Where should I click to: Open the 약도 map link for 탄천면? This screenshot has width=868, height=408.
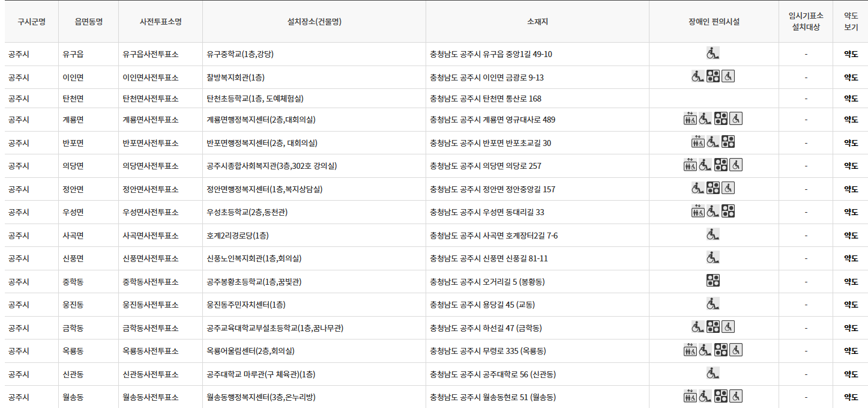[x=851, y=98]
